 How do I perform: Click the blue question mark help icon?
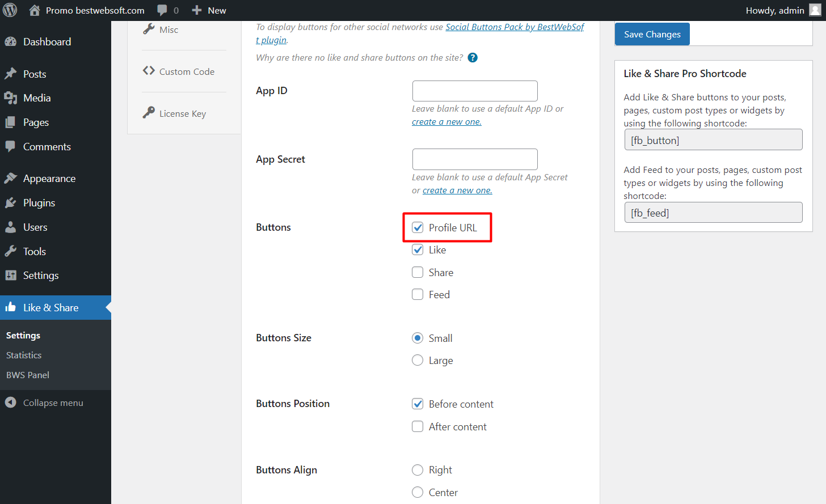pyautogui.click(x=473, y=58)
